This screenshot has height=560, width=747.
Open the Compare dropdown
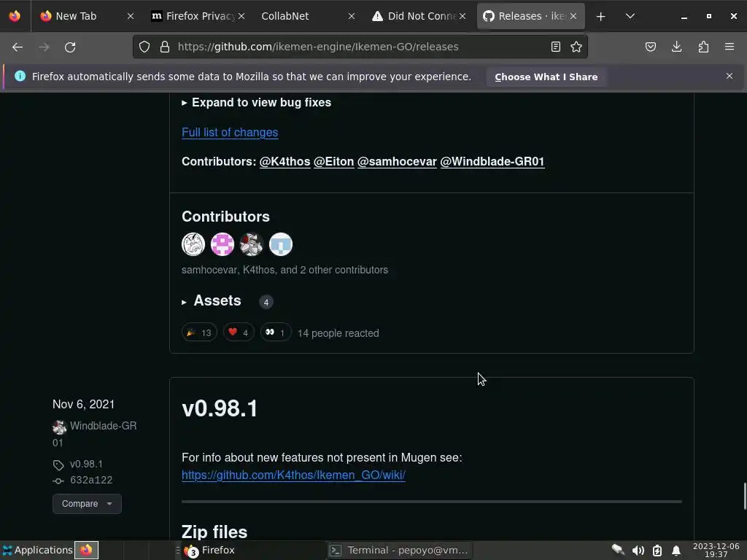87,504
